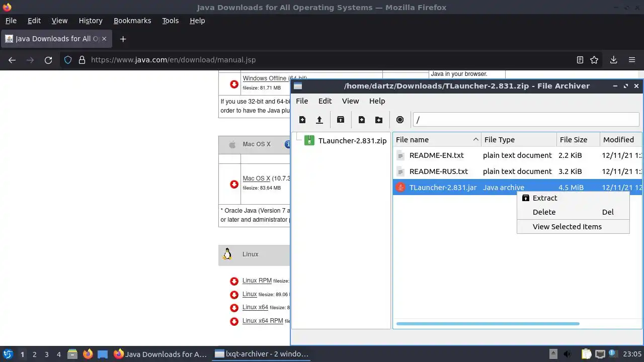Sort by the Modified column header
The height and width of the screenshot is (362, 644).
[621, 140]
